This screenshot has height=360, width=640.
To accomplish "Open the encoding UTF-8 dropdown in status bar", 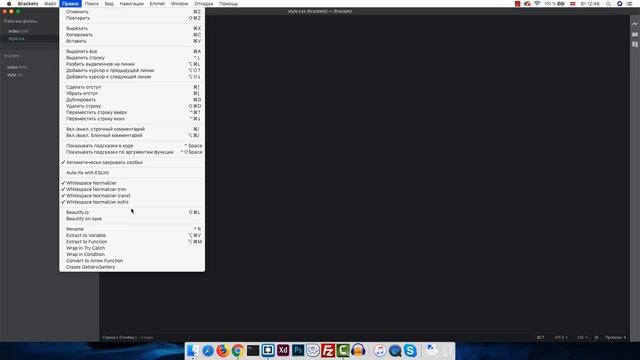I will click(x=561, y=338).
